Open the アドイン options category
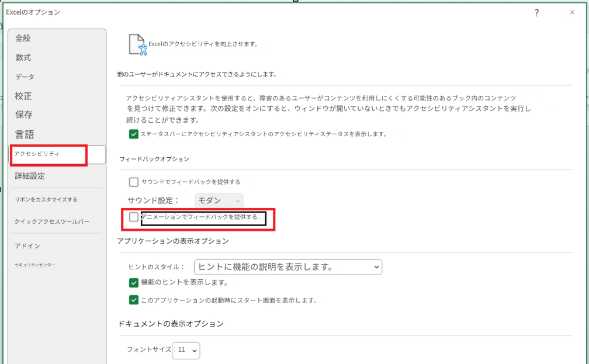Image resolution: width=589 pixels, height=364 pixels. pos(27,245)
